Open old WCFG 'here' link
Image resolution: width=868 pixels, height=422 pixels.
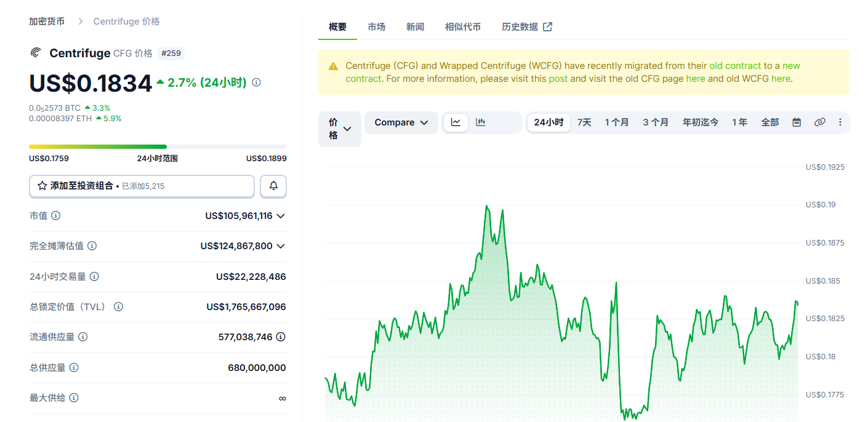pyautogui.click(x=781, y=79)
